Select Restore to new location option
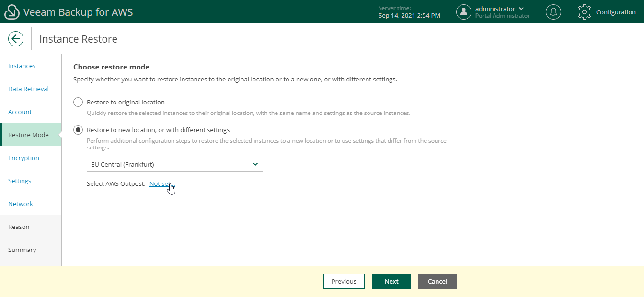644x297 pixels. click(78, 130)
